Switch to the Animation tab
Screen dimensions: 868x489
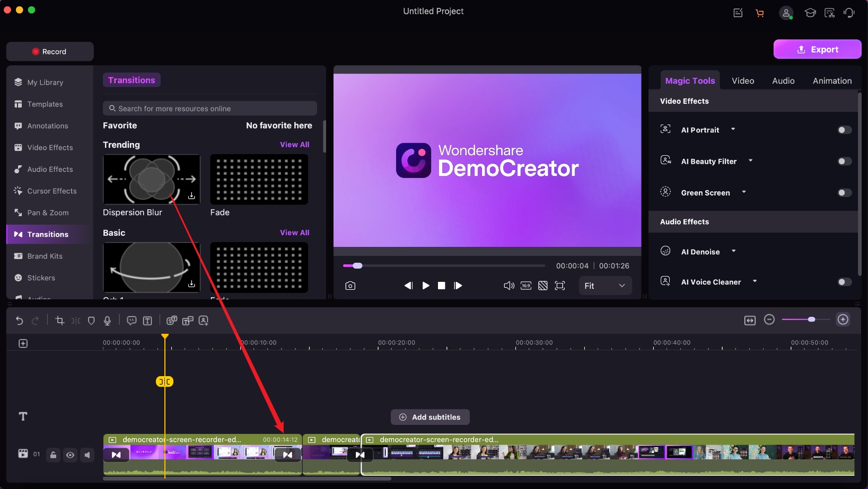pyautogui.click(x=832, y=81)
